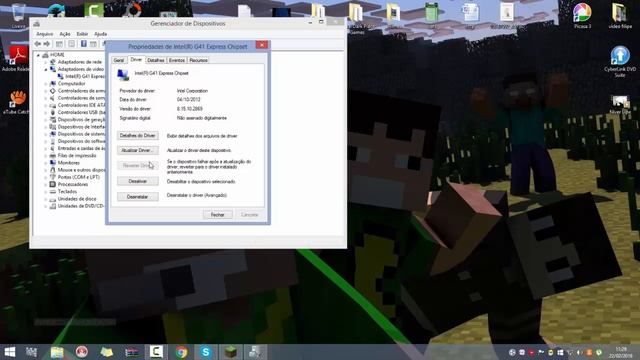Viewport: 640px width, 360px height.
Task: Open the Arquivo menu in Device Manager
Action: (x=44, y=34)
